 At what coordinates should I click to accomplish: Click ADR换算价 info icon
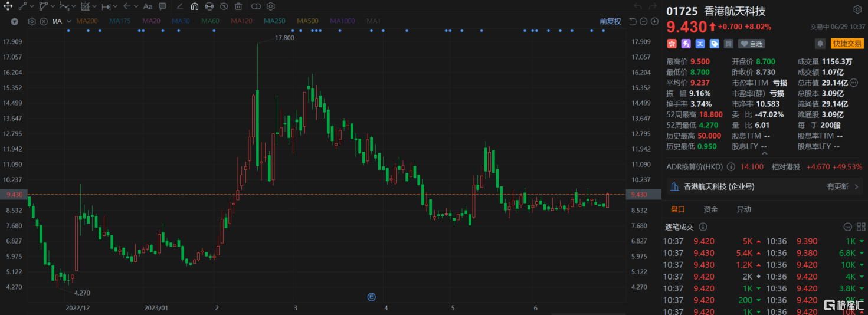(x=731, y=167)
